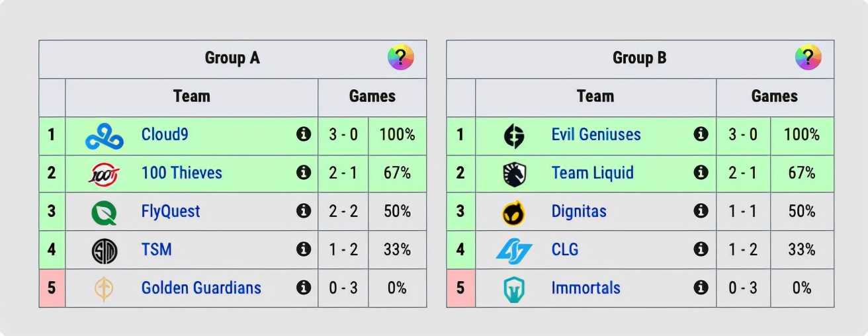
Task: Click the Golden Guardians logo
Action: pyautogui.click(x=104, y=289)
